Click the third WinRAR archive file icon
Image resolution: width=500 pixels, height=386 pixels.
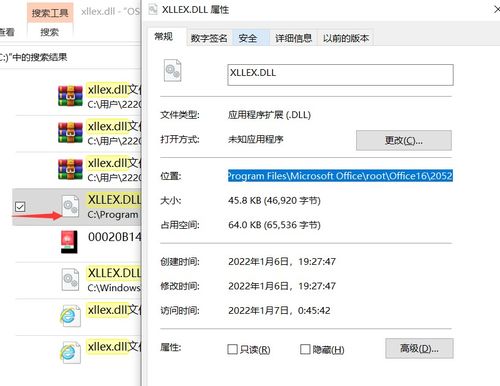click(x=70, y=169)
